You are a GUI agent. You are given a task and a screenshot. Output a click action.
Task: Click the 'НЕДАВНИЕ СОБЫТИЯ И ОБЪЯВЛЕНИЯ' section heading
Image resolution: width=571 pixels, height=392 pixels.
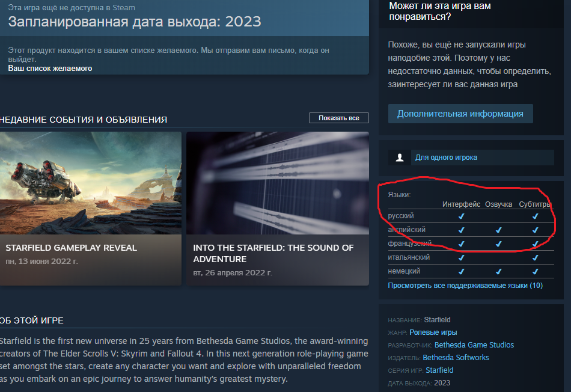point(83,120)
